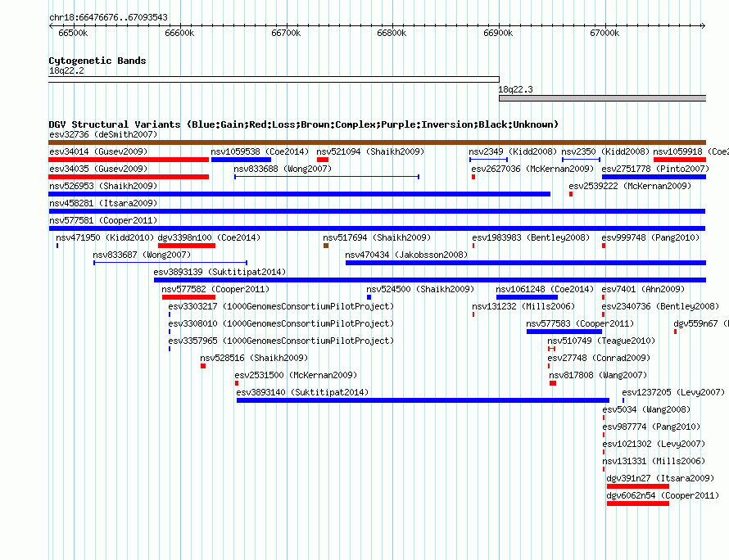Click esv27748 (Conrad2009) label

[599, 358]
